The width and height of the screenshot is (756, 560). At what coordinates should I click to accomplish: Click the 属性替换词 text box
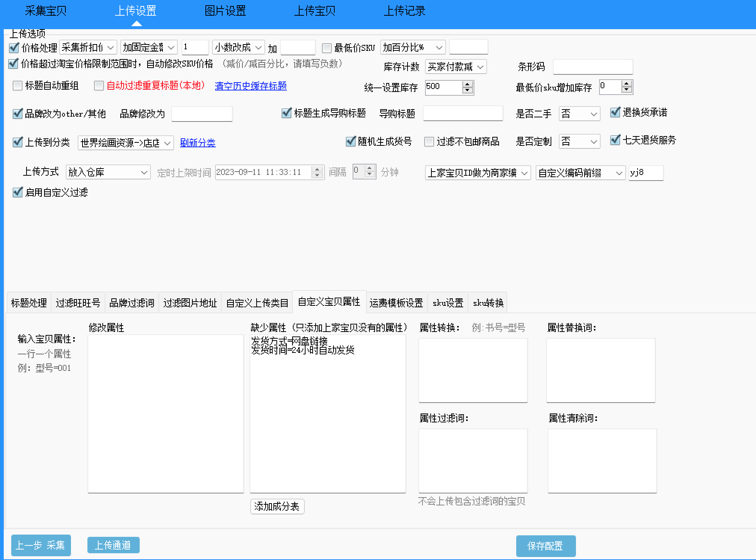(x=601, y=370)
